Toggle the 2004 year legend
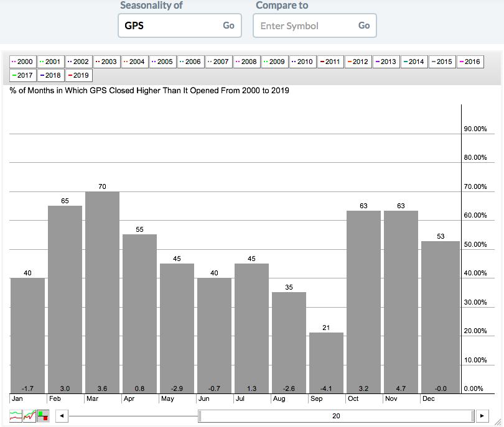The width and height of the screenshot is (504, 427). [134, 62]
